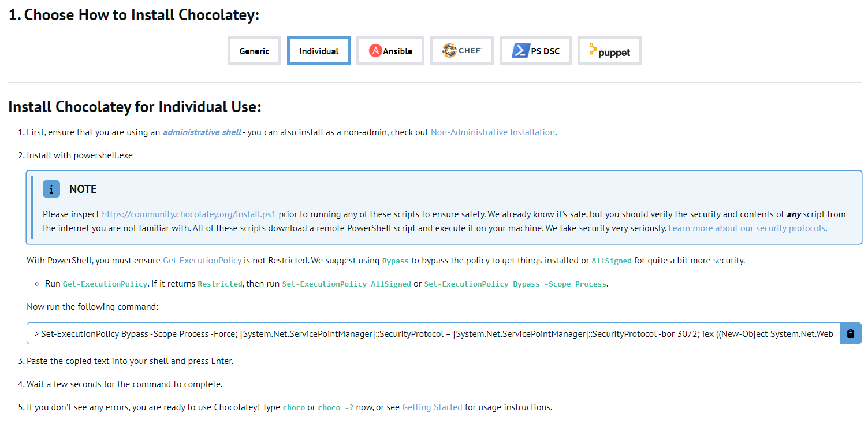Open the Get-ExecutionPolicy documentation link
This screenshot has width=868, height=427.
202,261
